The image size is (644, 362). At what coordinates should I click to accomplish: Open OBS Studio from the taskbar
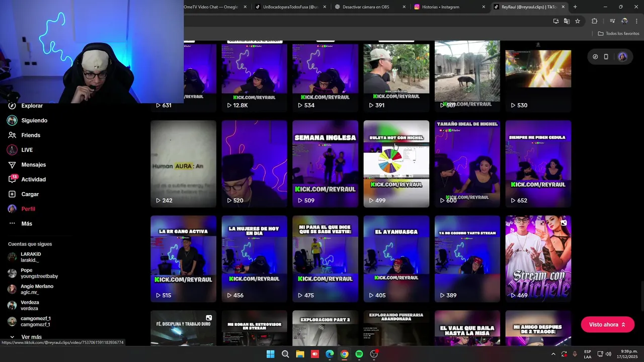[x=374, y=354]
